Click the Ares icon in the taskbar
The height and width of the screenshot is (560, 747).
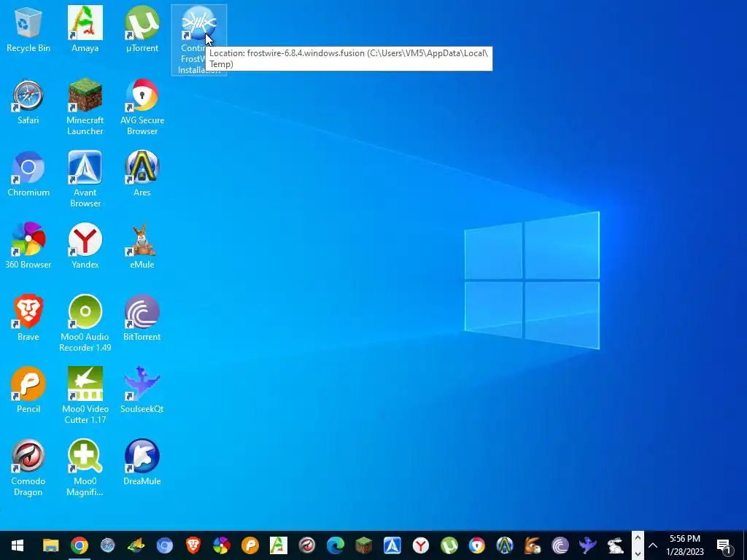[x=505, y=545]
